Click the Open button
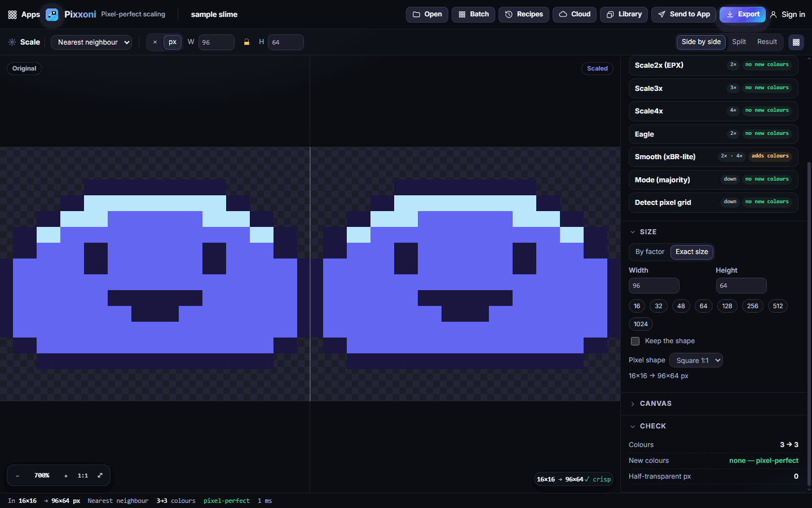The image size is (812, 508). (427, 14)
